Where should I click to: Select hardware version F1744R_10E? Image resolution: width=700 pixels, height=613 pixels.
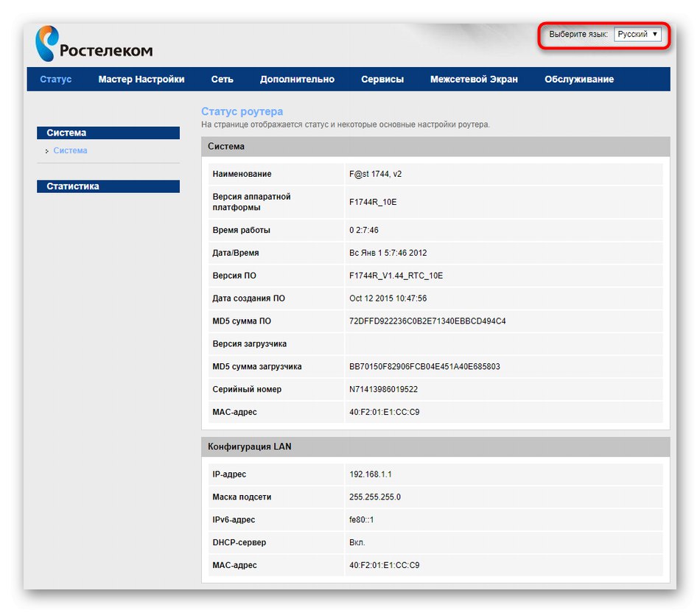[373, 203]
